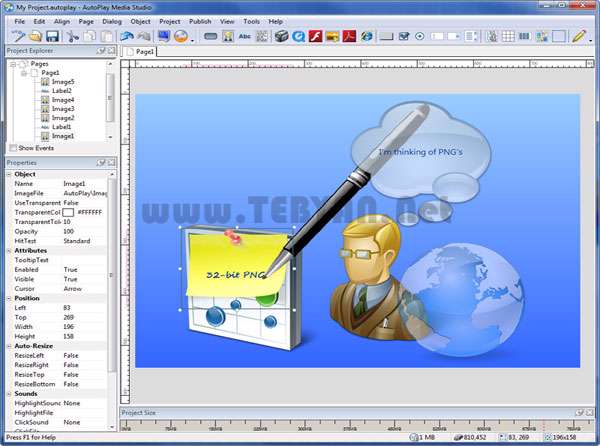Pin the Project Size panel
600x446 pixels.
[580, 413]
